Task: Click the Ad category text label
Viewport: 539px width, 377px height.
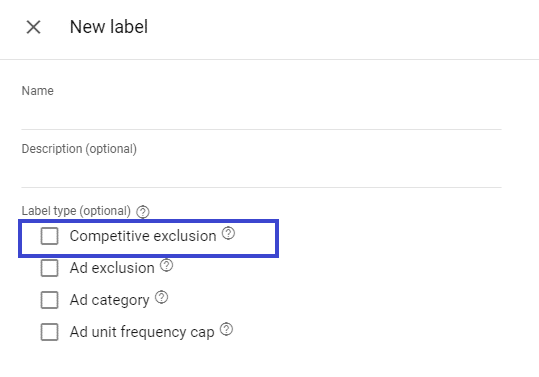Action: [x=110, y=300]
